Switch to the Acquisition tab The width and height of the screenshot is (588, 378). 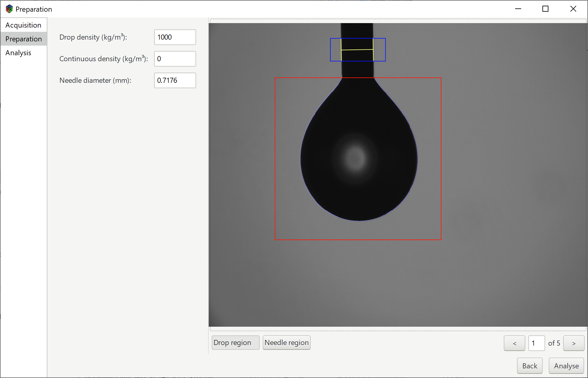pos(23,25)
